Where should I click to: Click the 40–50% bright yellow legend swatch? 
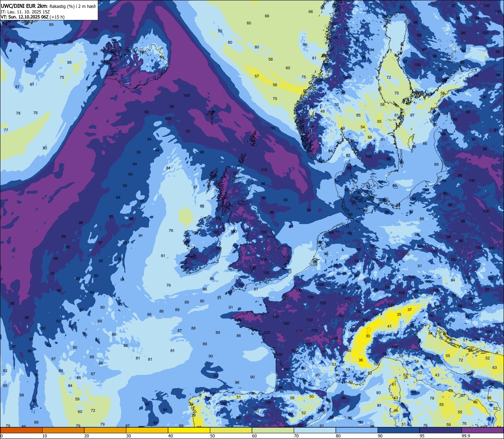tap(189, 430)
